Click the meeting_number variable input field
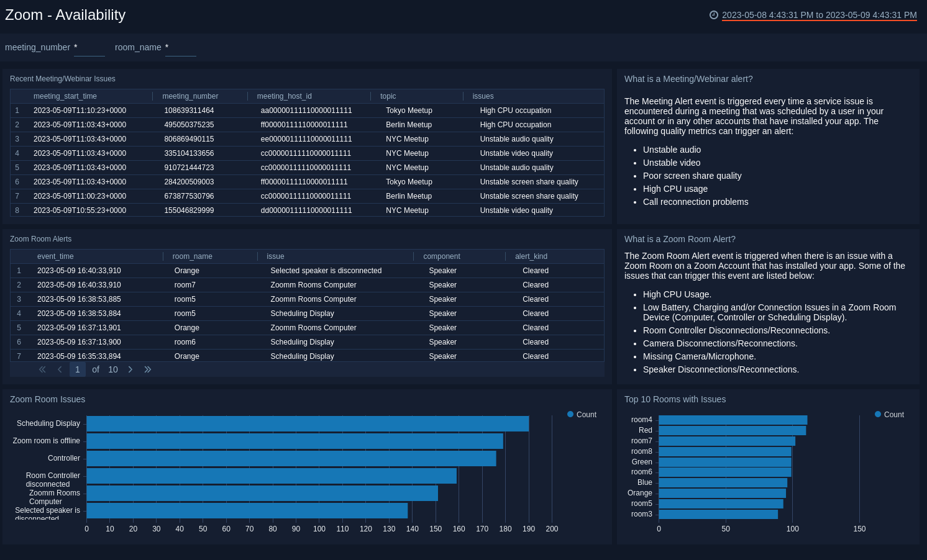 pos(89,47)
